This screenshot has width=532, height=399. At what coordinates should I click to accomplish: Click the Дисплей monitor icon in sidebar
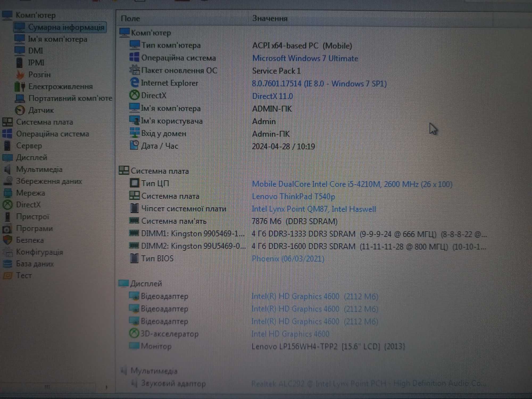tap(7, 157)
